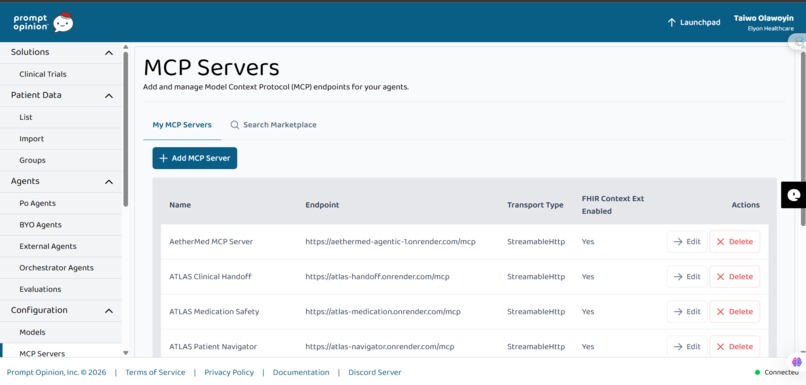Screen dimensions: 806x385
Task: Collapse the Patient Data section
Action: pos(108,96)
